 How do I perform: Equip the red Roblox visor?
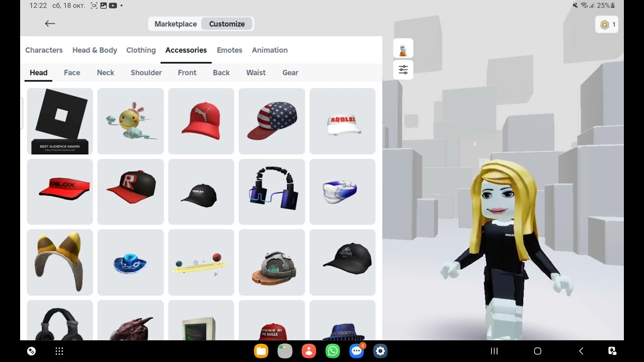[60, 192]
